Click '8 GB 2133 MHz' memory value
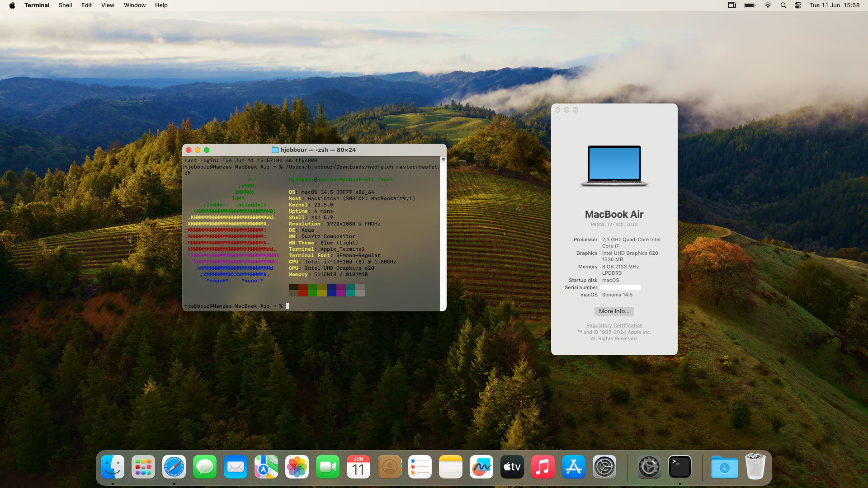 [620, 267]
